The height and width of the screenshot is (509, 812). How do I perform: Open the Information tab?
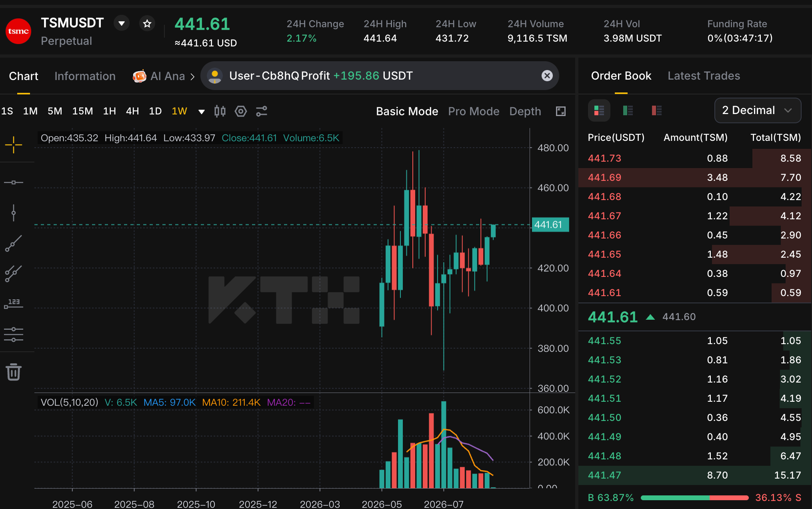(x=85, y=76)
